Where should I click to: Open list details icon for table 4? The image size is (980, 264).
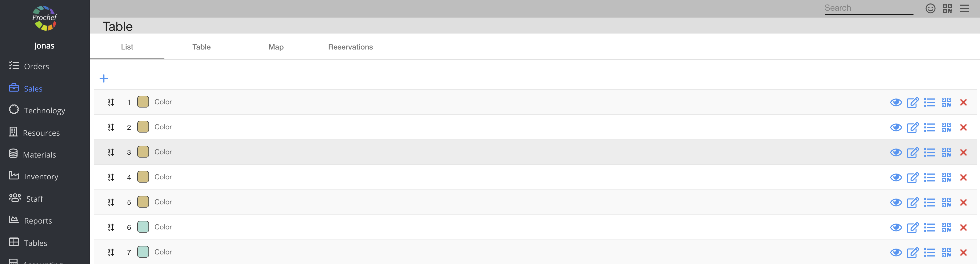click(x=929, y=178)
